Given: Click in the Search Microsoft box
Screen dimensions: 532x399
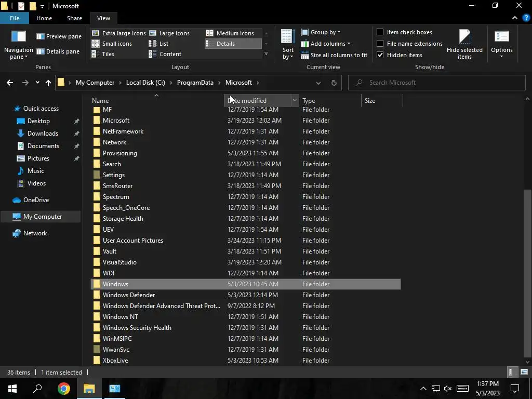Looking at the screenshot, I should coord(436,83).
